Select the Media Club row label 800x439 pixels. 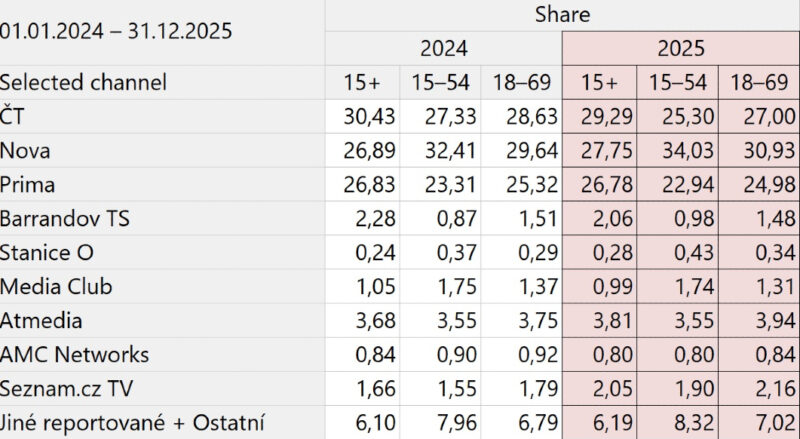pos(56,286)
